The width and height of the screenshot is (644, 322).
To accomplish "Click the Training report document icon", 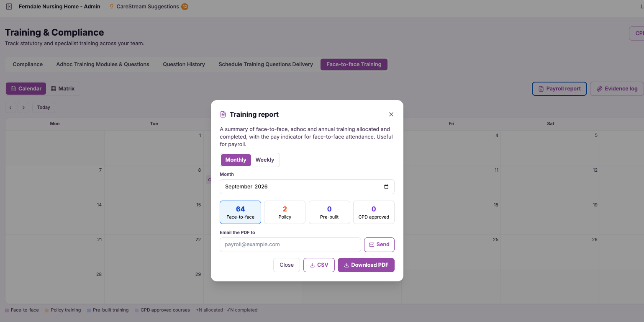I will point(223,114).
